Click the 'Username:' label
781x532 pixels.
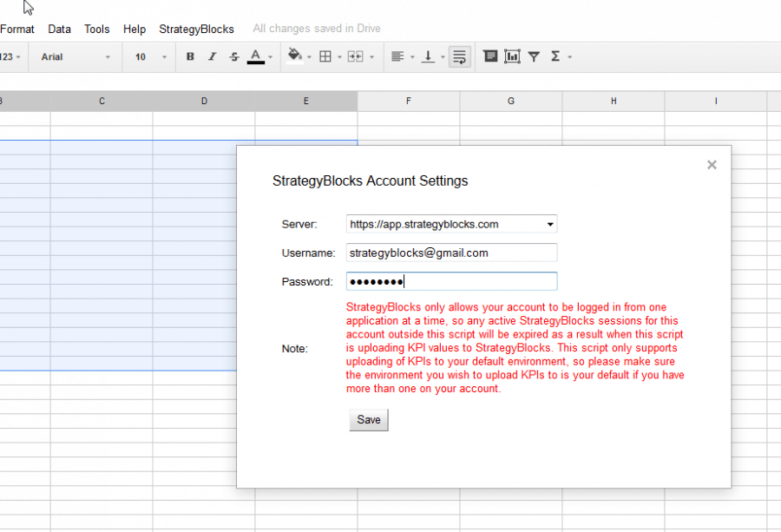coord(309,253)
